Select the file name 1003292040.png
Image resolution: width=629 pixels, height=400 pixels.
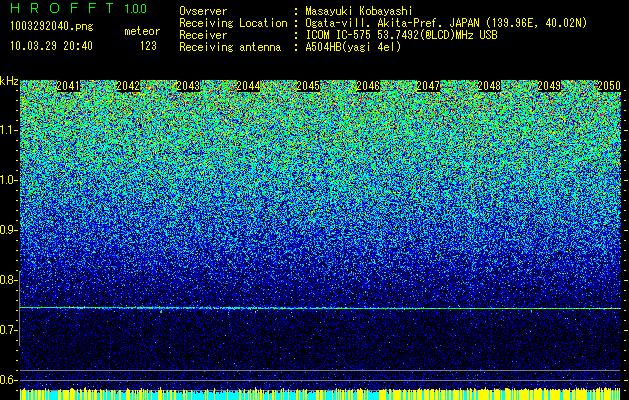point(52,26)
